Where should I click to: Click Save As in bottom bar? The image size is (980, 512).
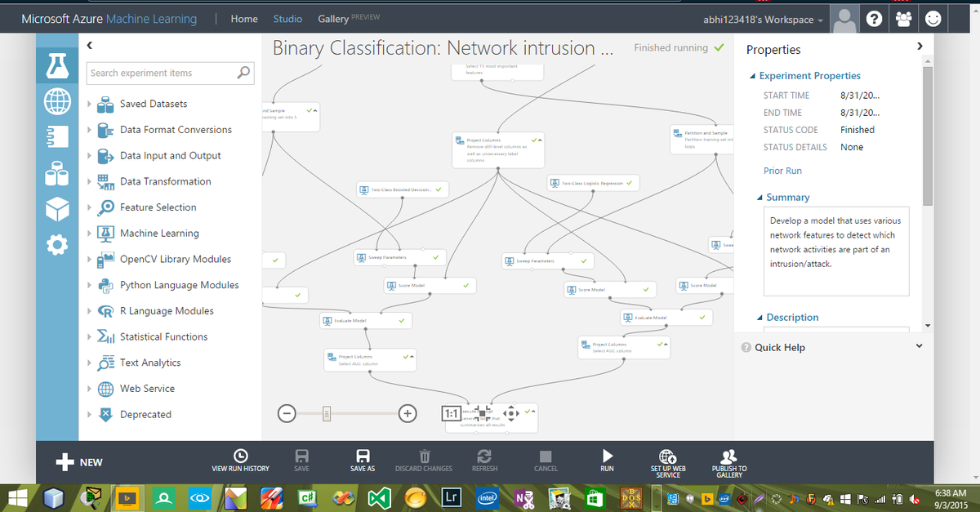pyautogui.click(x=363, y=461)
